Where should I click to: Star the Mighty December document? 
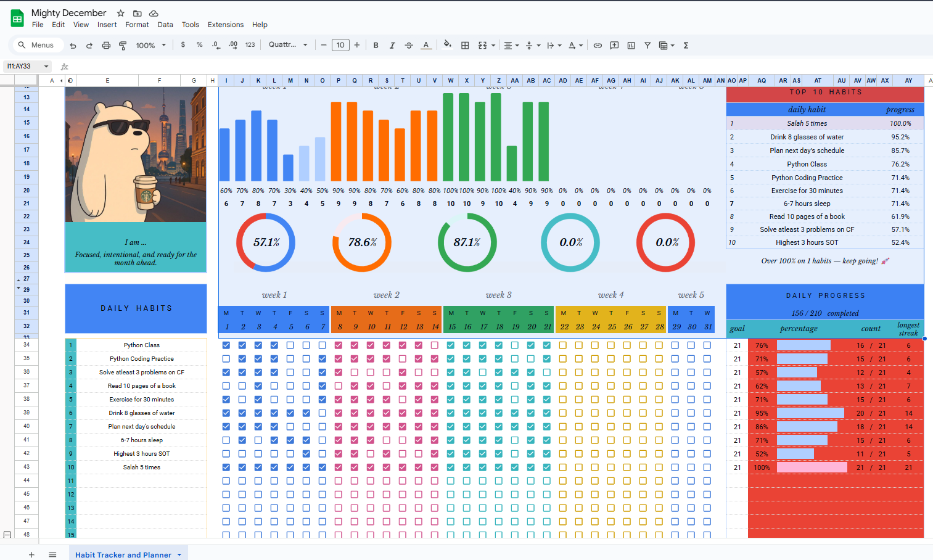[121, 13]
